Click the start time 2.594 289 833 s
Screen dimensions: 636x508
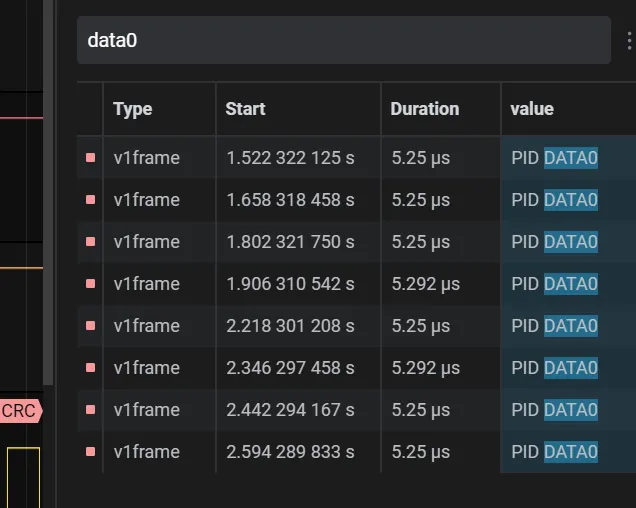click(290, 452)
